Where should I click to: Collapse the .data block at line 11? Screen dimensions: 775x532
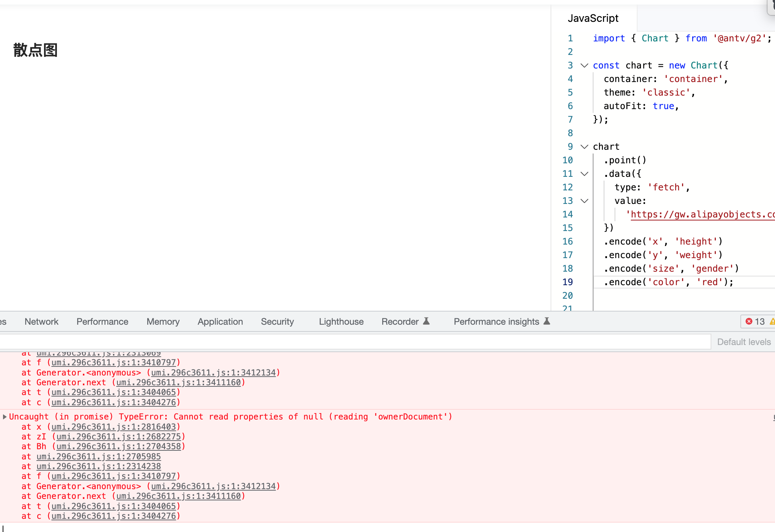(584, 173)
